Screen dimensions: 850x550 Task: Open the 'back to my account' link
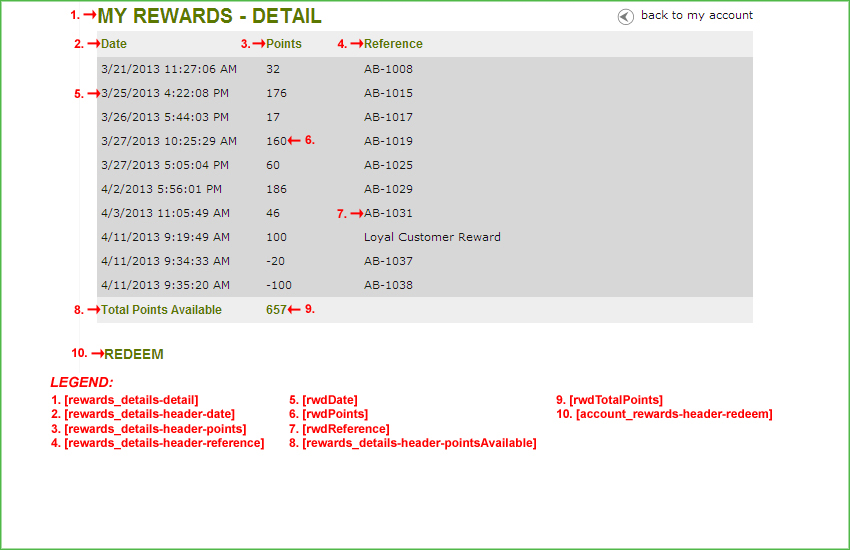pyautogui.click(x=696, y=15)
